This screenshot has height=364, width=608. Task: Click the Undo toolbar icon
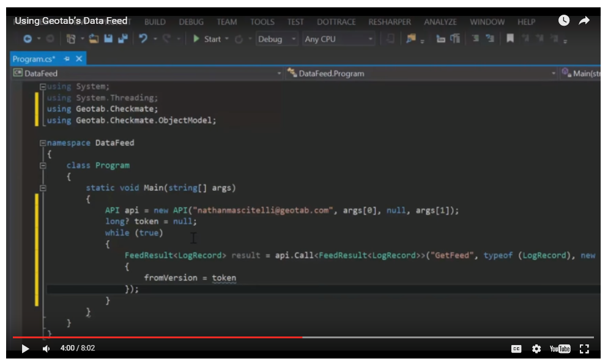click(143, 39)
